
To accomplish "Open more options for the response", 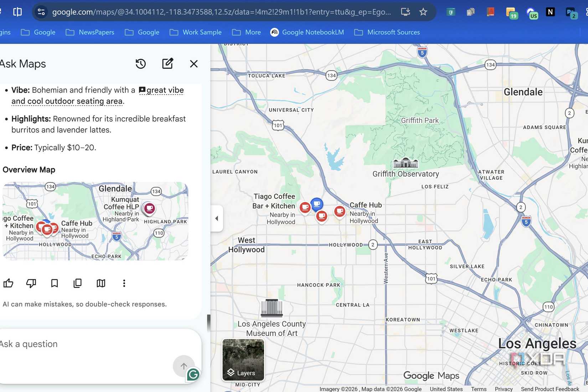I will pos(124,283).
